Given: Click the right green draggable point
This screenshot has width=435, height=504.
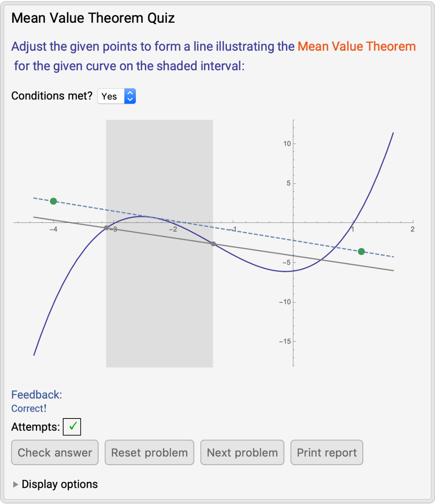Looking at the screenshot, I should click(361, 251).
